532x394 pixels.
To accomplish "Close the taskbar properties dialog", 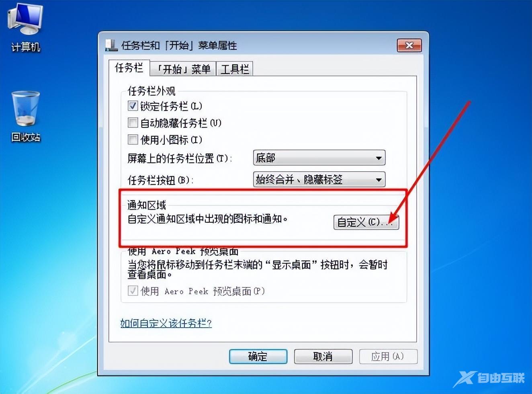I will 409,45.
